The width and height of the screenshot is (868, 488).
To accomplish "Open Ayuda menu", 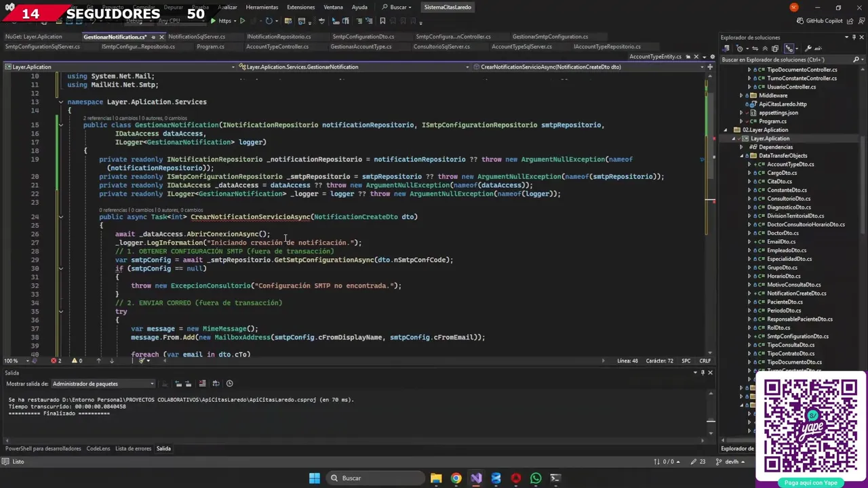I will coord(359,7).
